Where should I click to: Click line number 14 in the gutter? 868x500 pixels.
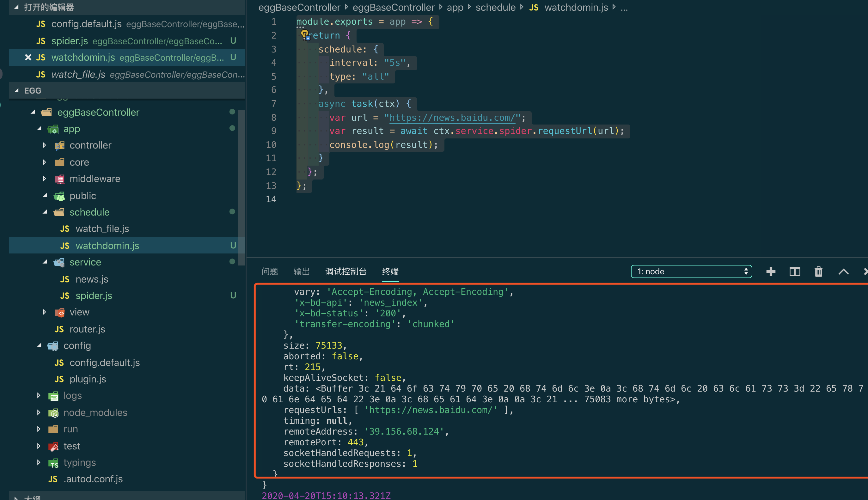(x=271, y=199)
